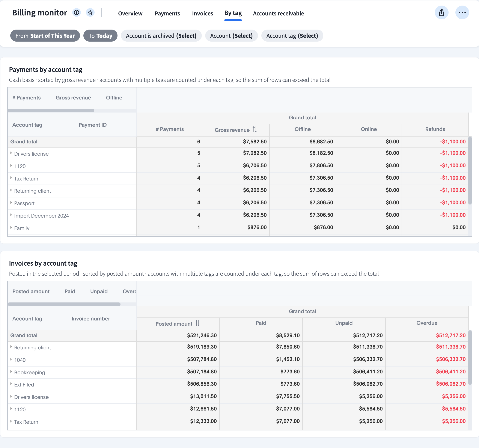Open the Account (Select) filter
Image resolution: width=479 pixels, height=448 pixels.
231,36
